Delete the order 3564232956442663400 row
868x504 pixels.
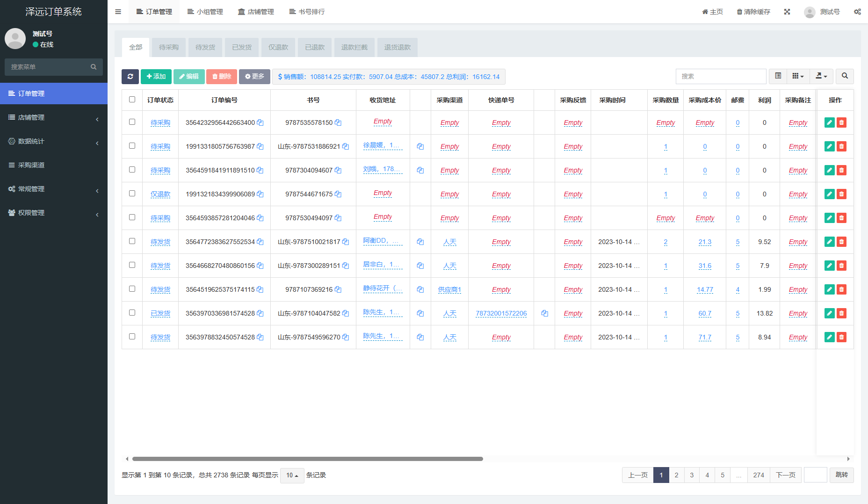[x=841, y=122]
